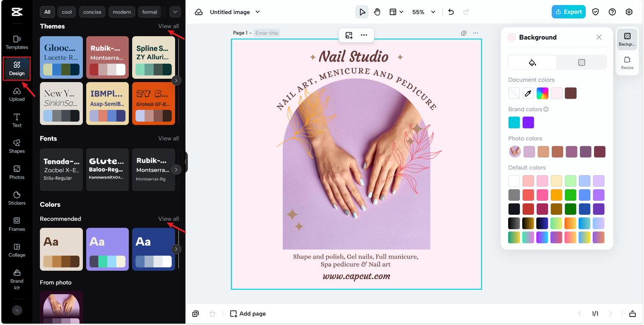
Task: Show more fonts with the right arrow
Action: click(176, 170)
